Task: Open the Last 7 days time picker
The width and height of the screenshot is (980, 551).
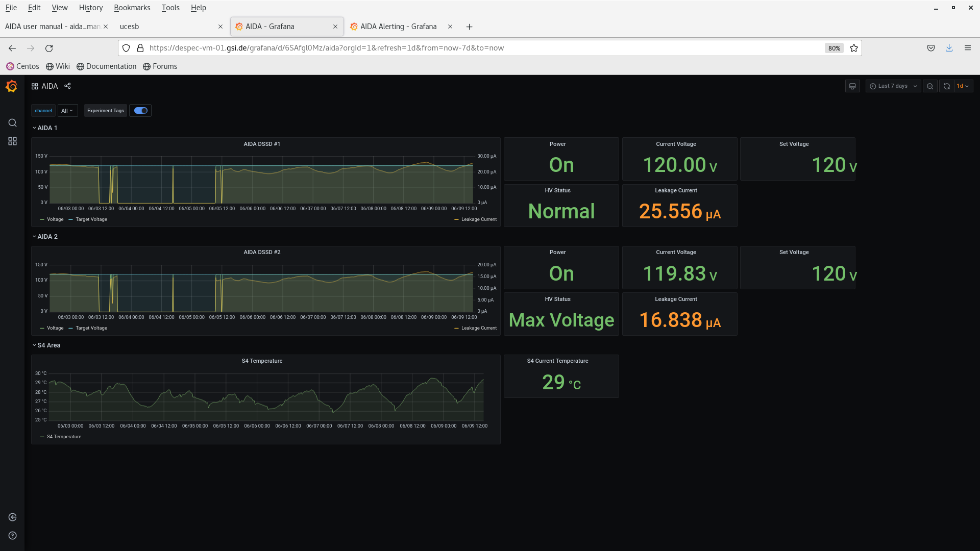Action: pyautogui.click(x=893, y=86)
